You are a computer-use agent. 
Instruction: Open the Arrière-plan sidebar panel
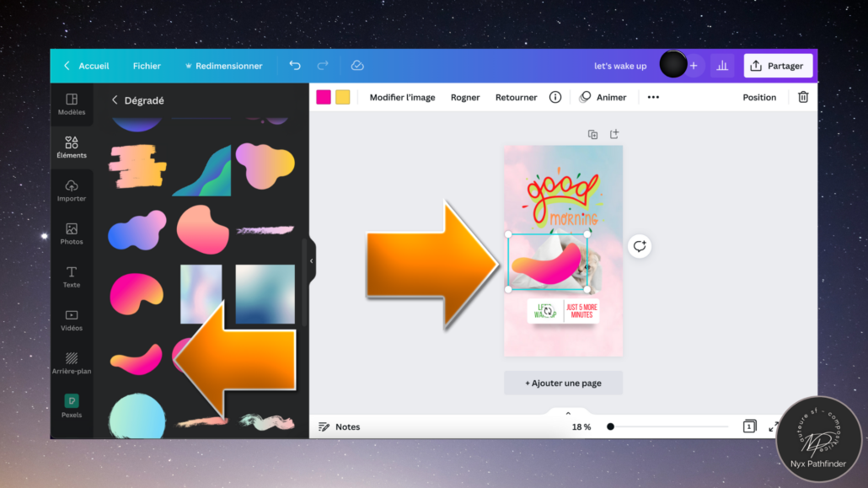(x=72, y=363)
